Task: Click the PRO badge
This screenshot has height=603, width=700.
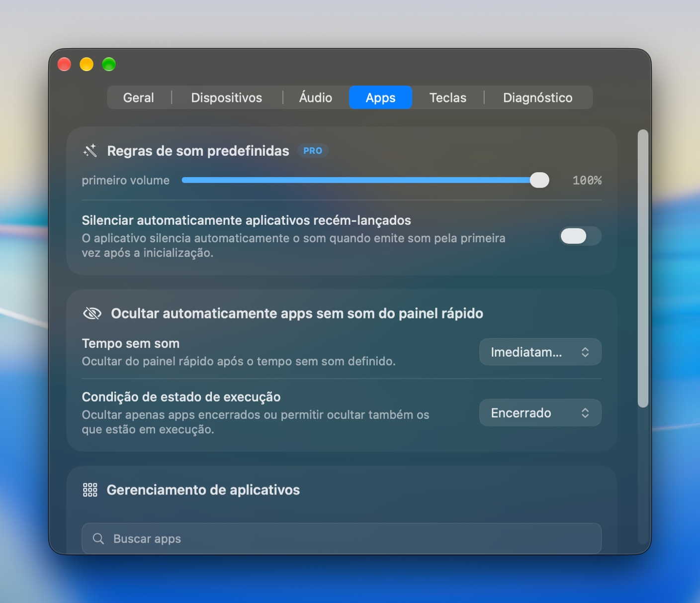Action: (x=313, y=151)
